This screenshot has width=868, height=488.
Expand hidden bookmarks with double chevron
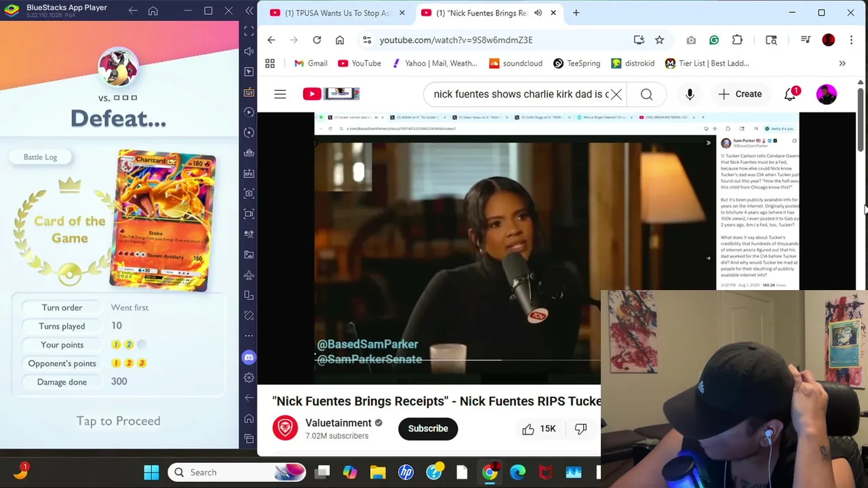point(842,63)
